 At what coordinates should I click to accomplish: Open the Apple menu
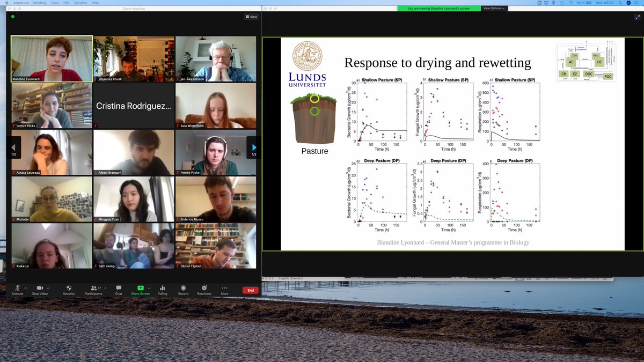click(7, 3)
